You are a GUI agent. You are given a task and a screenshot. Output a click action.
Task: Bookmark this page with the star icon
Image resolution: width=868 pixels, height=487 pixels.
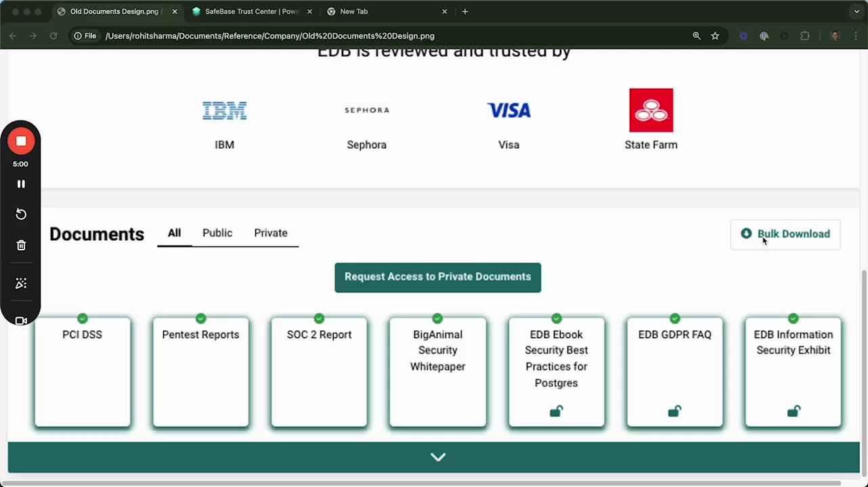(x=715, y=36)
